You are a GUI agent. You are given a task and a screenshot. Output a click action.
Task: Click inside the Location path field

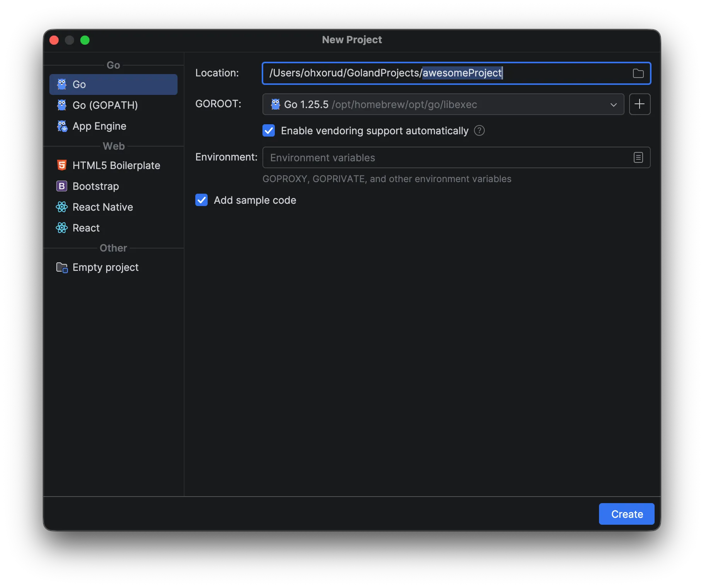pos(560,73)
